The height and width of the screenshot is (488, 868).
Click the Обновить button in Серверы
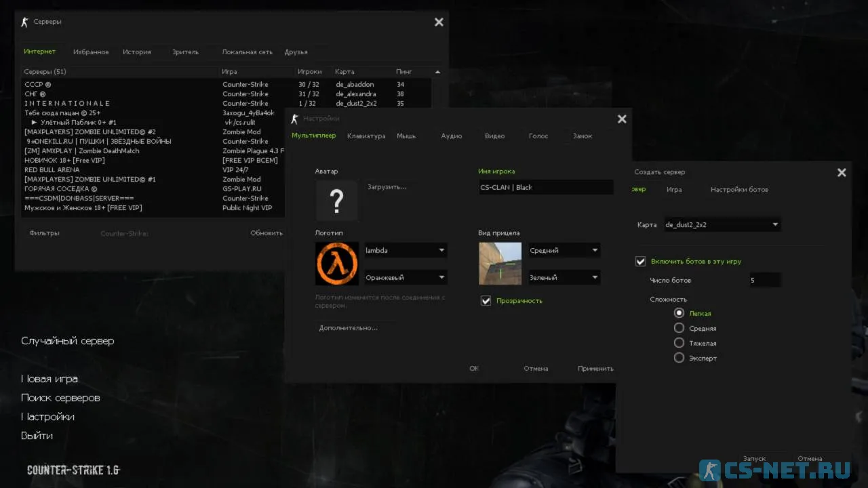point(267,233)
